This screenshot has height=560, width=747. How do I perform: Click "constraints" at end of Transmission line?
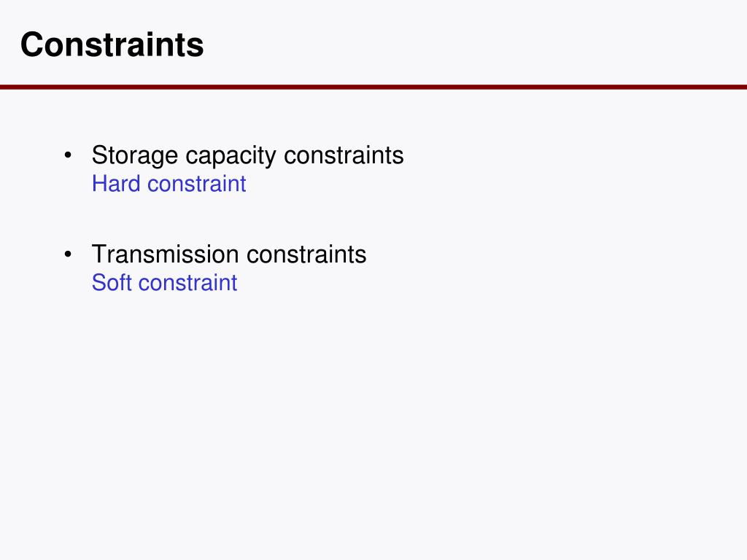[306, 254]
